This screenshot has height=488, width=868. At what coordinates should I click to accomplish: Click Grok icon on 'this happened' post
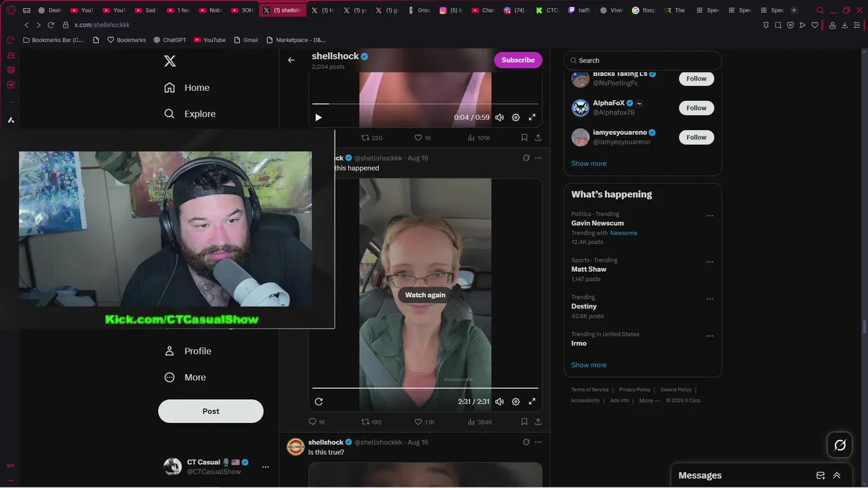pyautogui.click(x=526, y=158)
